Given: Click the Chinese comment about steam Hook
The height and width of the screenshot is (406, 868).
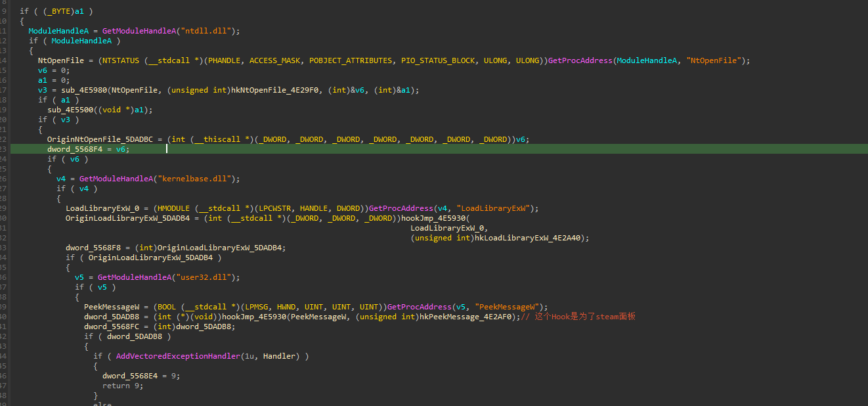Looking at the screenshot, I should (579, 317).
